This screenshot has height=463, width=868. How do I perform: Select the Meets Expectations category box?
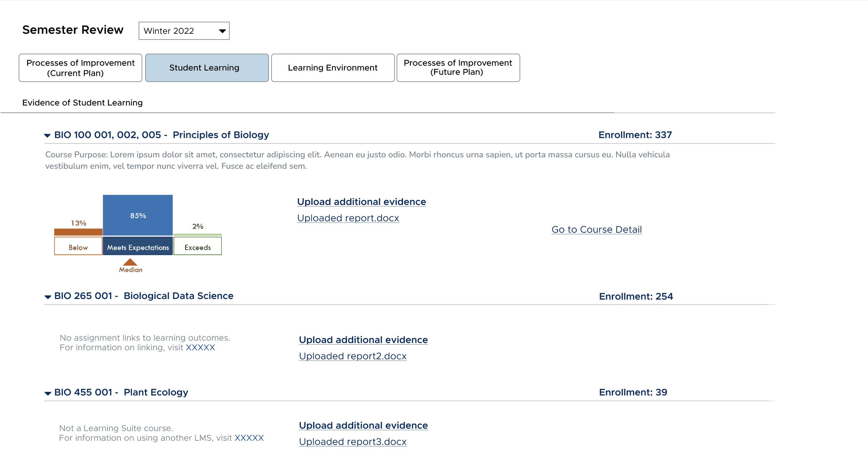[x=138, y=246]
